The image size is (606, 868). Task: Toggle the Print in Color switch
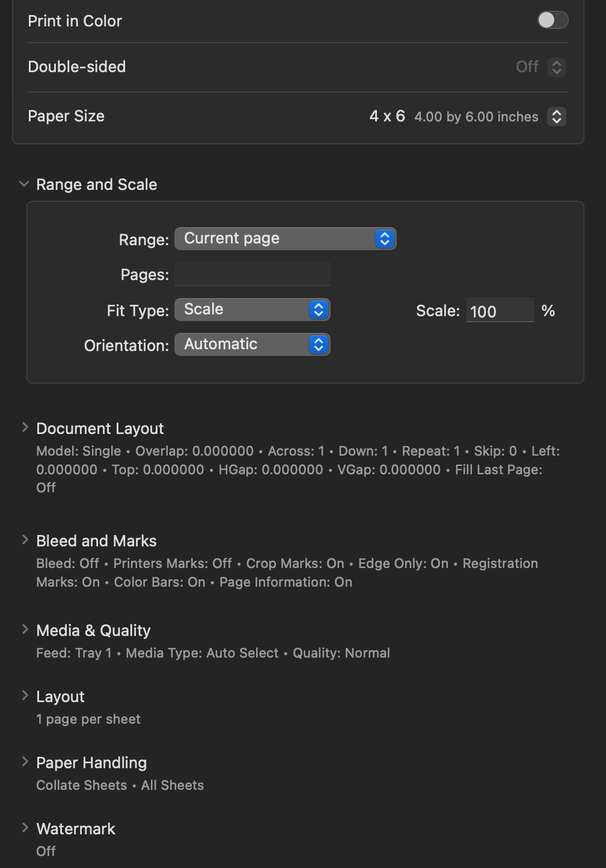552,20
